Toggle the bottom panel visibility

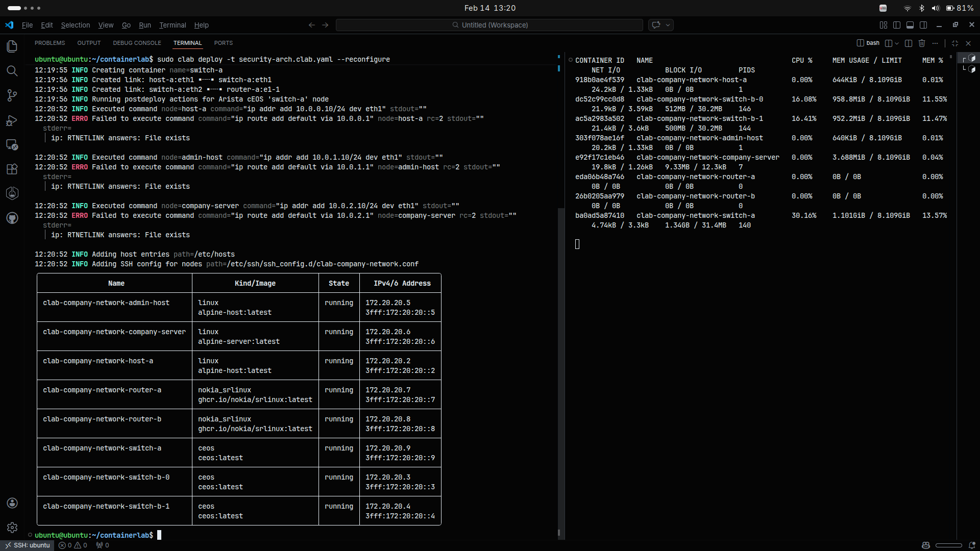pyautogui.click(x=910, y=25)
